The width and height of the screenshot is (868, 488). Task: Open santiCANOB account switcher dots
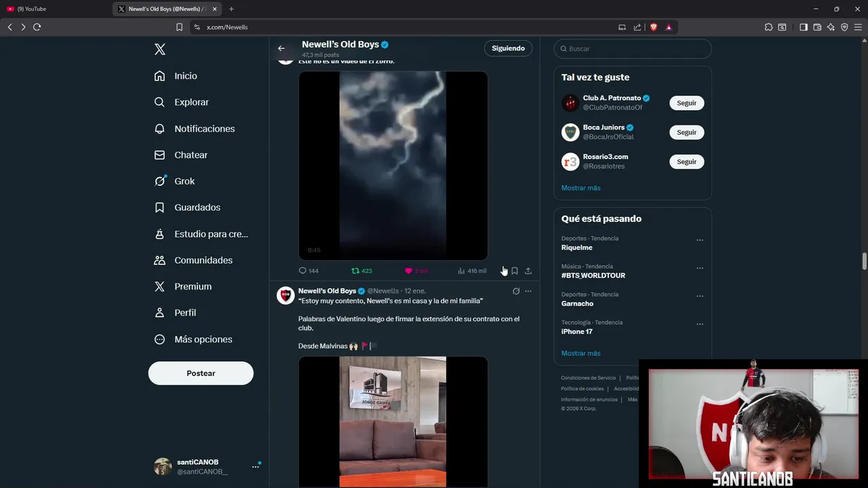tap(256, 466)
